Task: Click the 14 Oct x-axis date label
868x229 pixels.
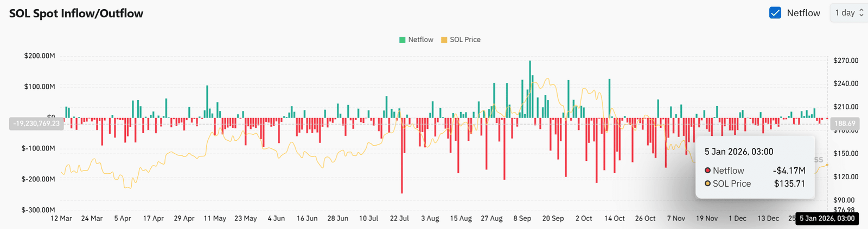Action: point(615,218)
